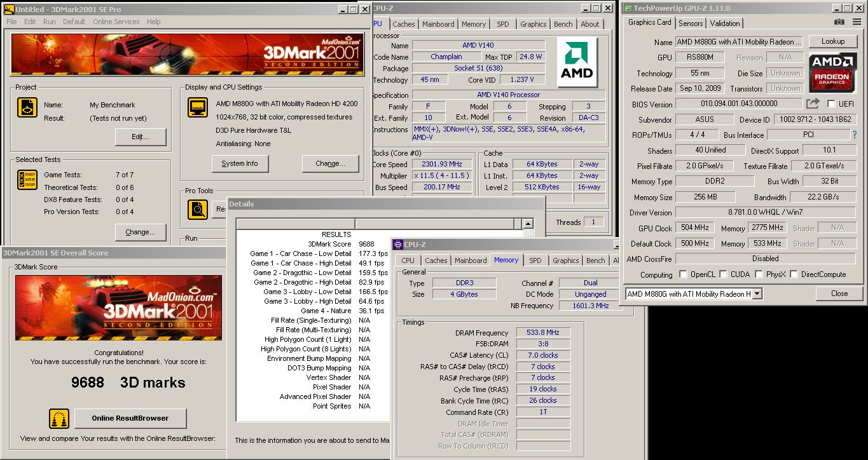Image resolution: width=868 pixels, height=460 pixels.
Task: Click the BIOS export share icon in GPU-Z
Action: (813, 104)
